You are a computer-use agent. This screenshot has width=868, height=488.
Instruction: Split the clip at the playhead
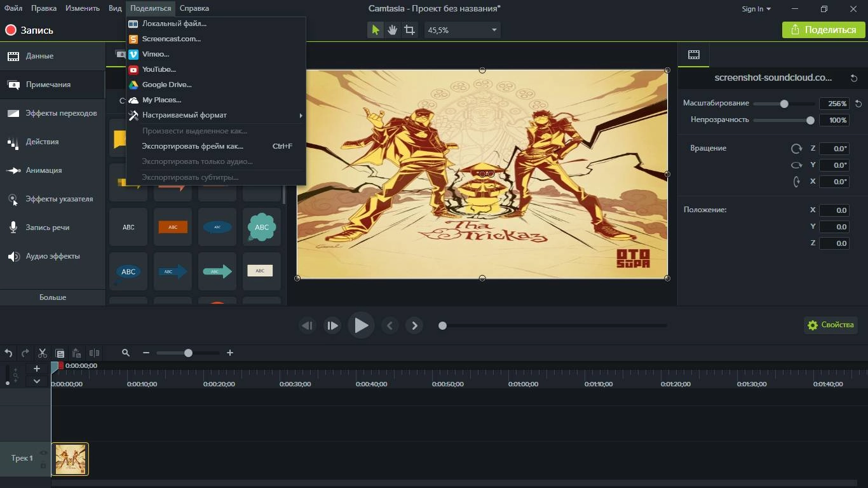point(94,353)
